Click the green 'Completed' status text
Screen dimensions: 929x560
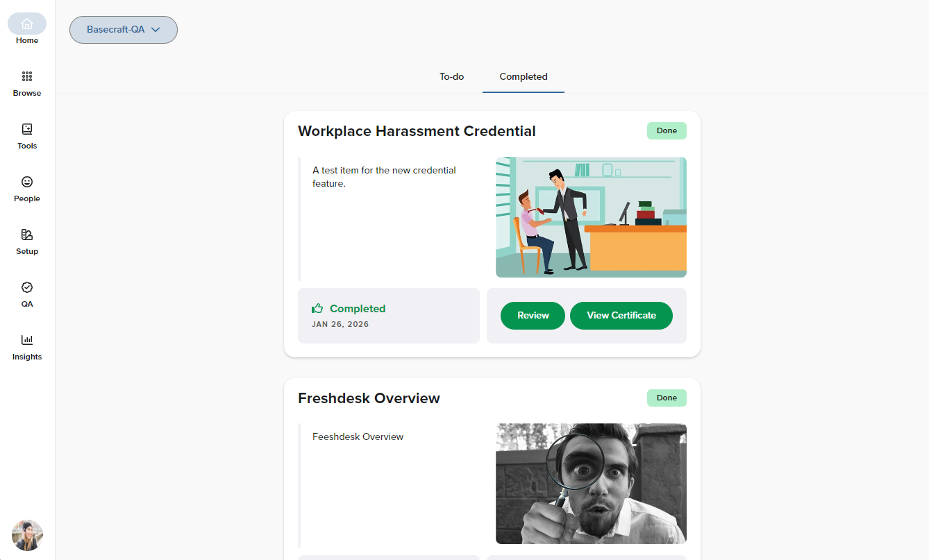[358, 309]
